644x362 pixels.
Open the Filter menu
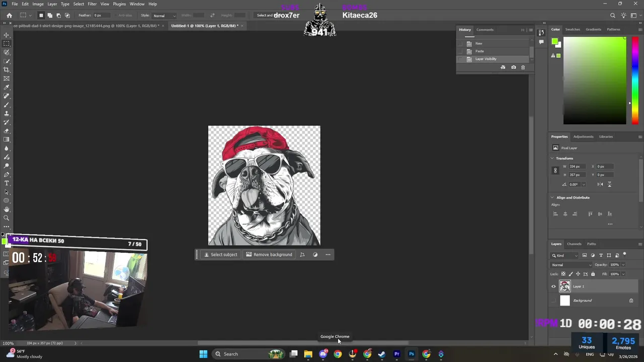coord(92,4)
